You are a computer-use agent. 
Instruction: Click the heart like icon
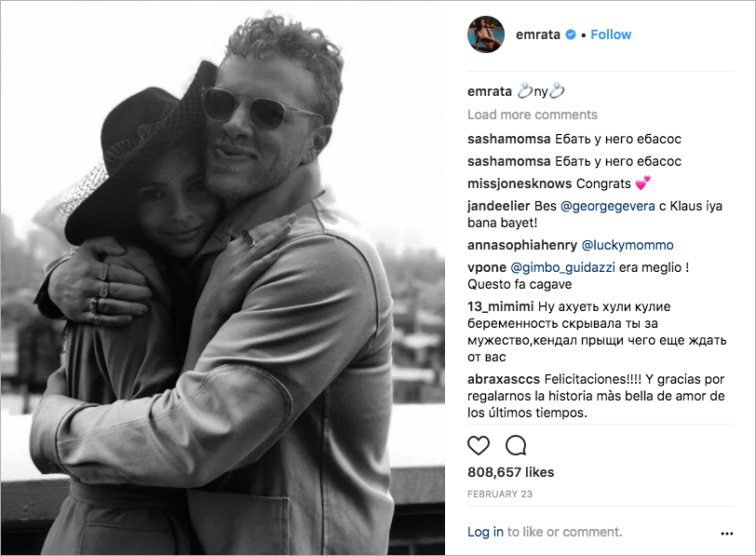click(x=479, y=445)
